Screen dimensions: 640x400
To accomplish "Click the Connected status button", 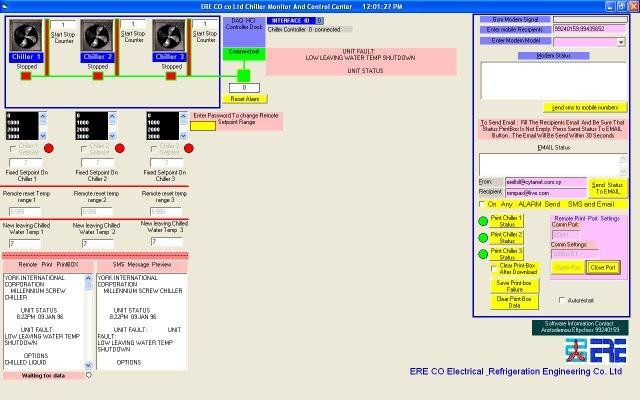I will 244,53.
